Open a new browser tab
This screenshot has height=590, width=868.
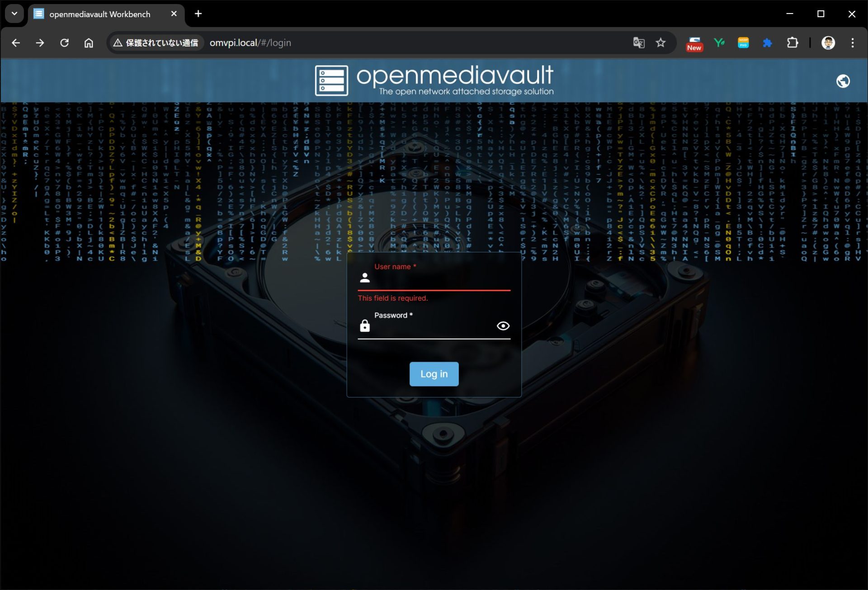198,14
